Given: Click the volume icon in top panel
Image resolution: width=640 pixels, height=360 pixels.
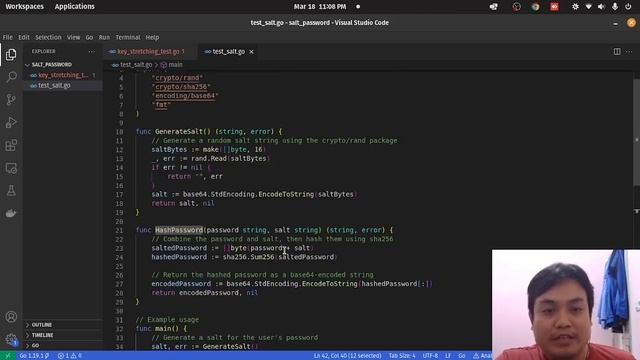Looking at the screenshot, I should pyautogui.click(x=601, y=7).
